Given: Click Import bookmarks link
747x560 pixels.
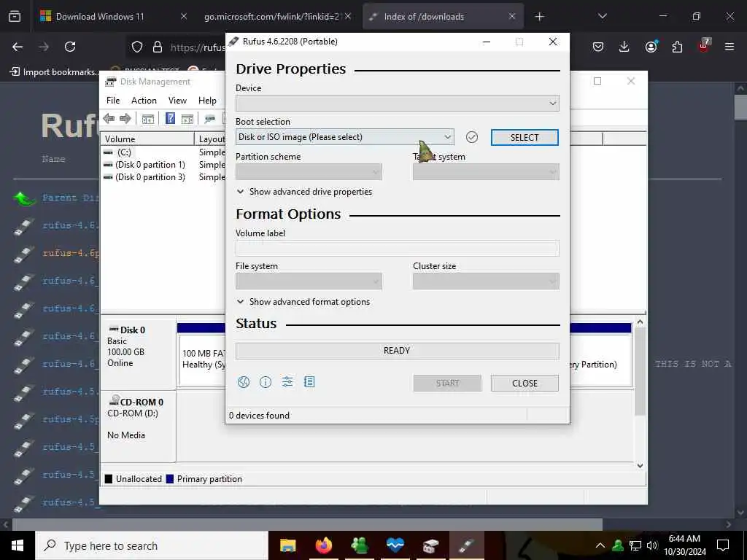Looking at the screenshot, I should [x=55, y=72].
